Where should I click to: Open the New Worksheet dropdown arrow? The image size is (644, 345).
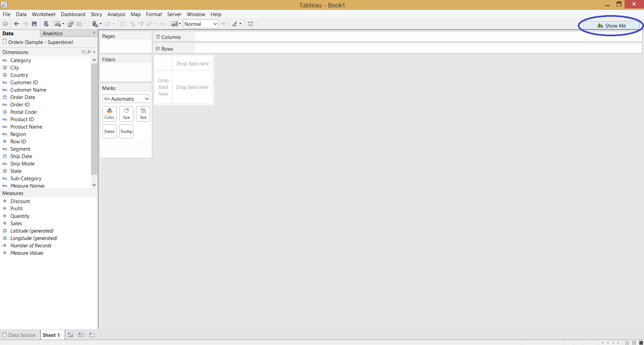pos(63,24)
